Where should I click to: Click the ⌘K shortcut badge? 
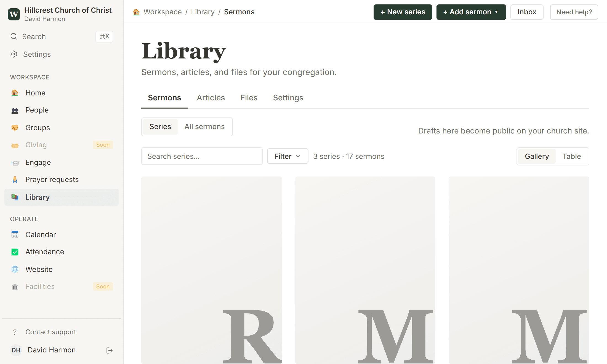[x=104, y=36]
